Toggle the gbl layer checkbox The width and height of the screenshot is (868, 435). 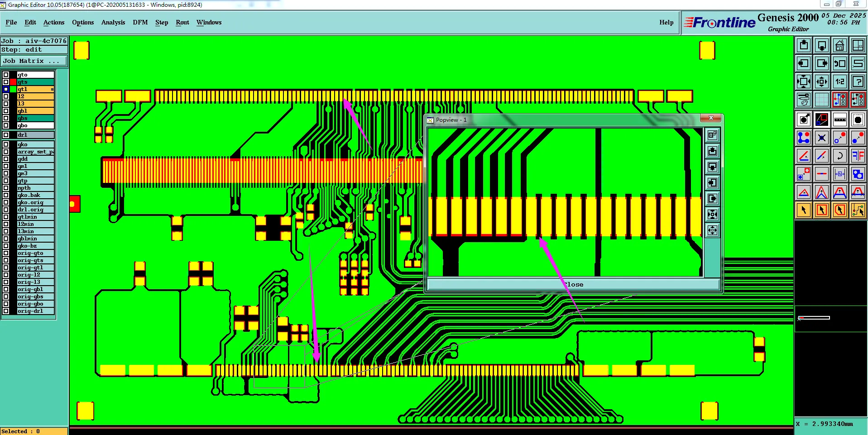(6, 111)
